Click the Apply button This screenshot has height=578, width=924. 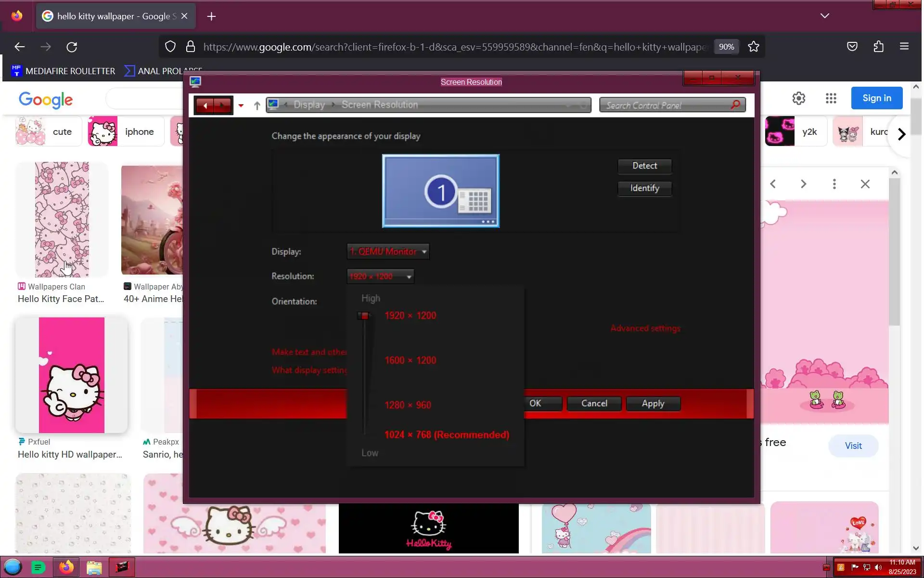coord(653,404)
